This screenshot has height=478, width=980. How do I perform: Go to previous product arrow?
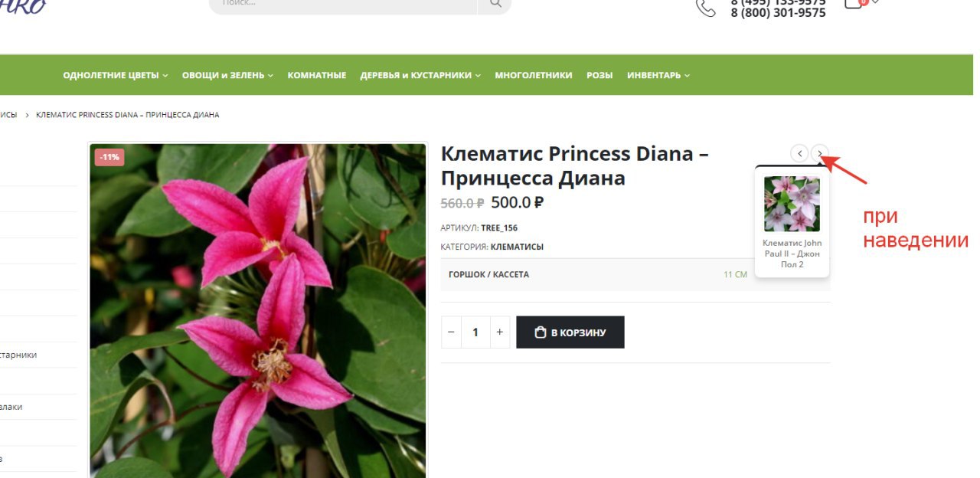(799, 153)
